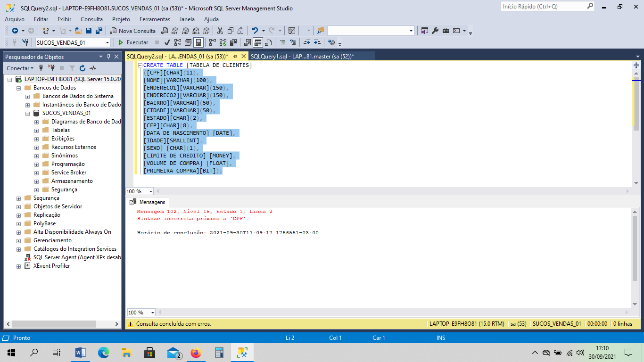Click the navigate back arrow icon

point(15,31)
